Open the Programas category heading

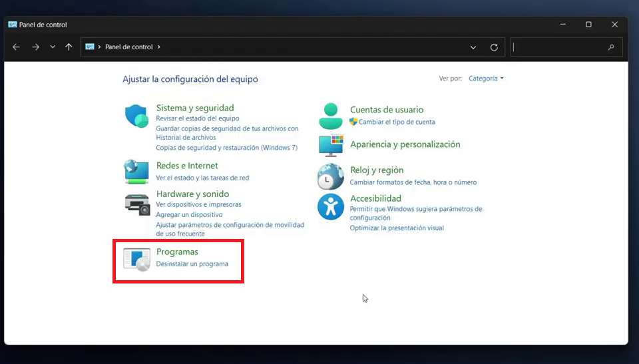coord(177,252)
